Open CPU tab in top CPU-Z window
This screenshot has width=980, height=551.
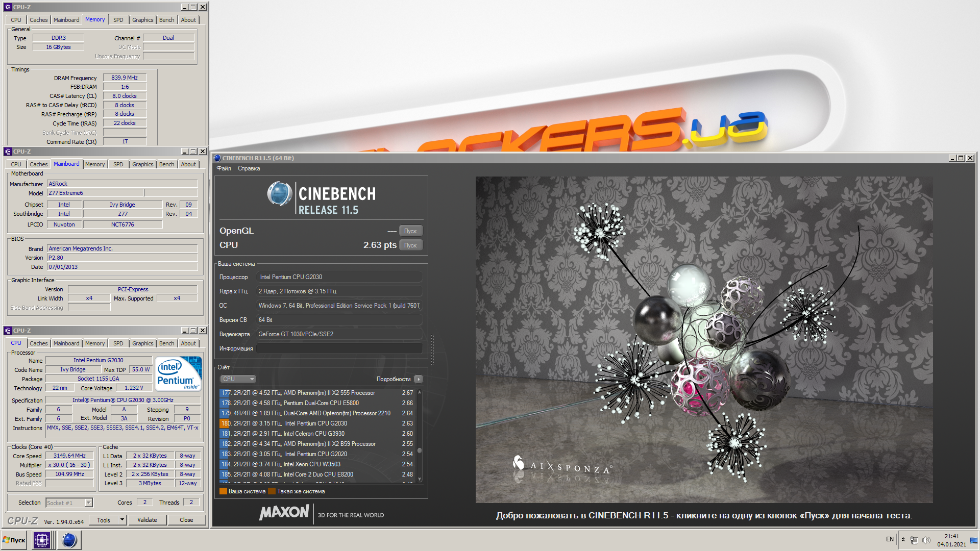pos(16,20)
